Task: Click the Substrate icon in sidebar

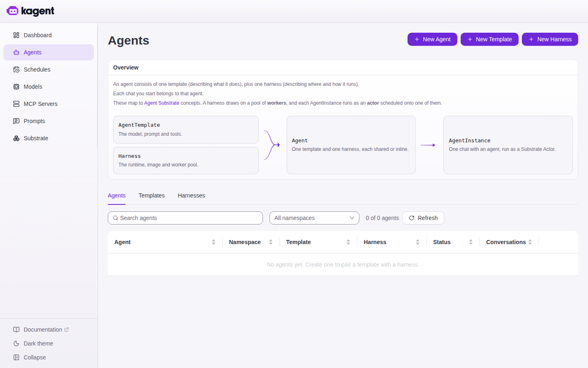Action: (16, 138)
